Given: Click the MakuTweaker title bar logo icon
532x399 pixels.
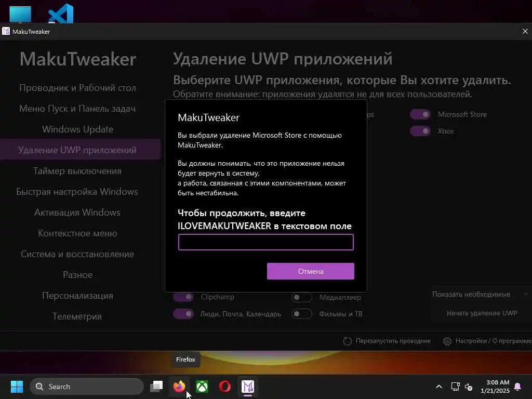Looking at the screenshot, I should pyautogui.click(x=6, y=31).
